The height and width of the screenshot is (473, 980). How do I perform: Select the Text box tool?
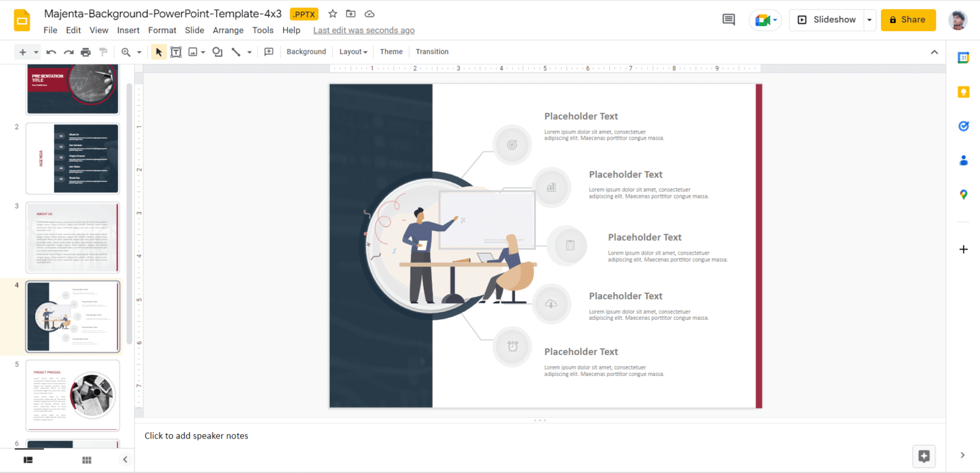pyautogui.click(x=176, y=52)
